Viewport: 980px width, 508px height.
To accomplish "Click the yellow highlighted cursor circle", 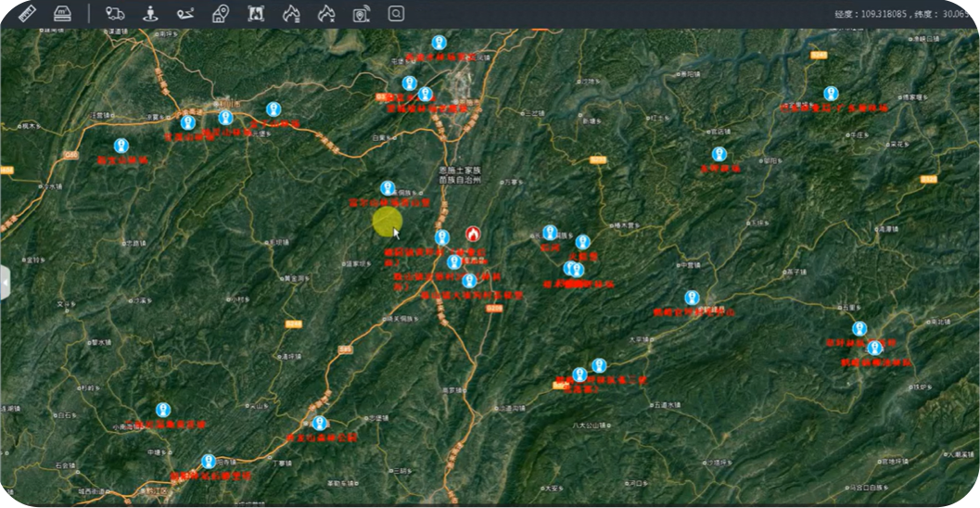I will pos(387,221).
